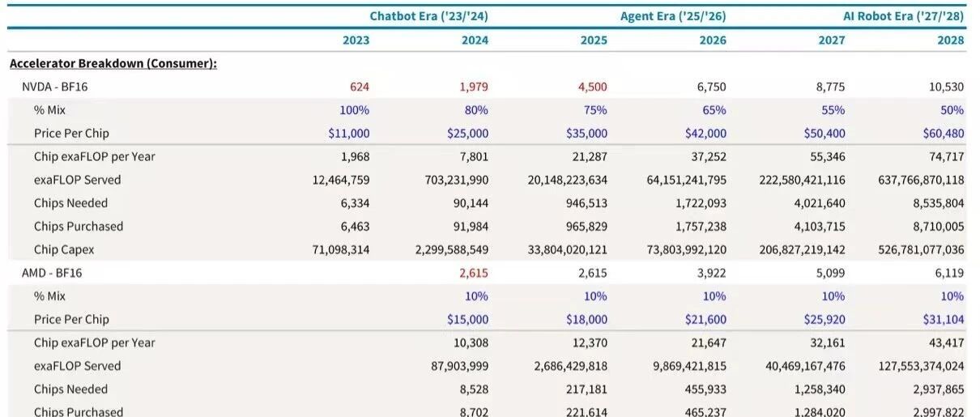The width and height of the screenshot is (980, 417).
Task: Click AMD price per chip $15,000
Action: [x=468, y=319]
